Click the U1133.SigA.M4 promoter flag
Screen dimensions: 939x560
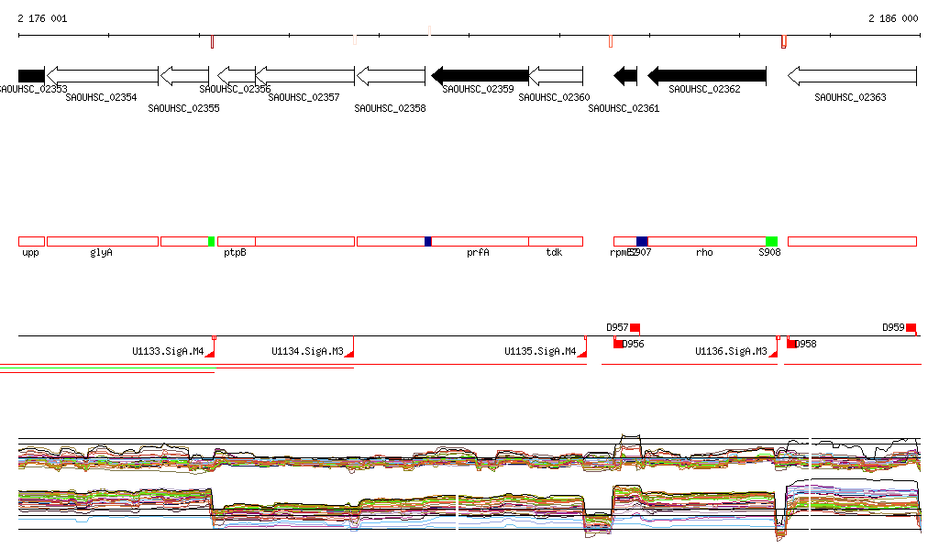point(210,353)
